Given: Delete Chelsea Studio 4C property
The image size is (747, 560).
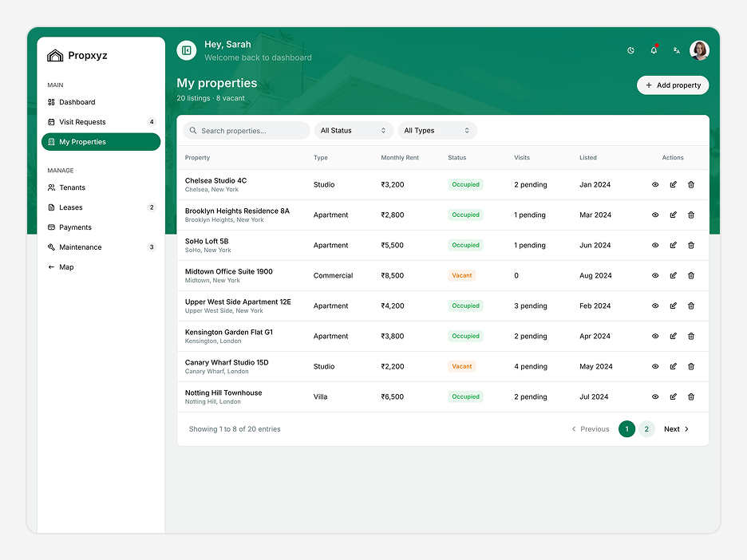Looking at the screenshot, I should coord(691,184).
